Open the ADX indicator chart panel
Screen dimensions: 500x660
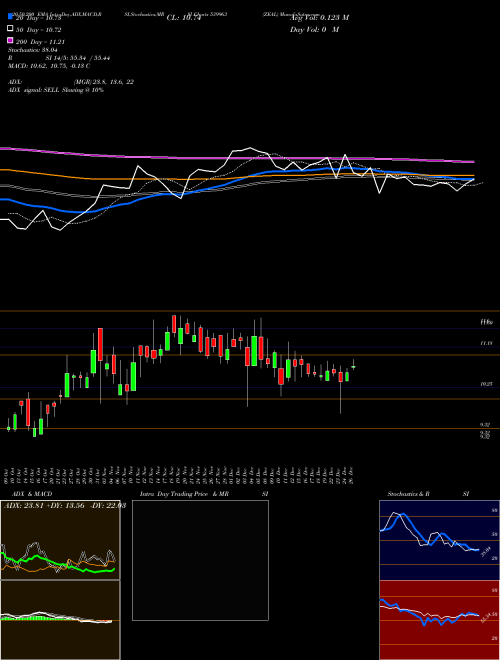(60, 540)
